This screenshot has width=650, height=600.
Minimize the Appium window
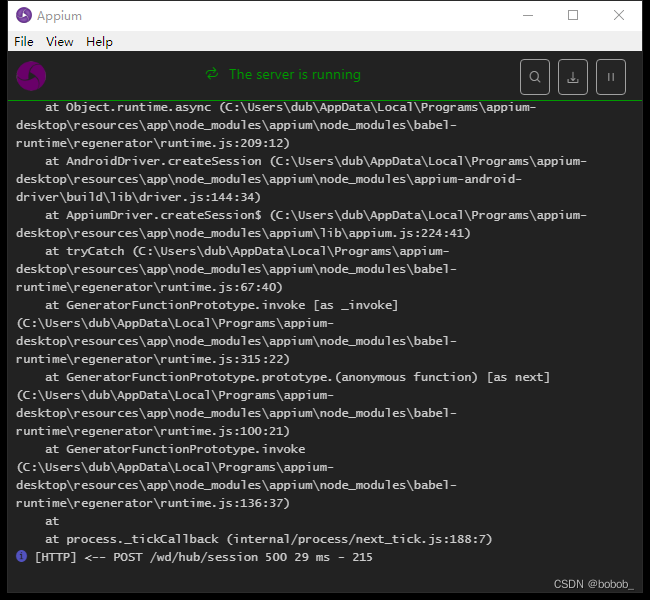click(528, 15)
